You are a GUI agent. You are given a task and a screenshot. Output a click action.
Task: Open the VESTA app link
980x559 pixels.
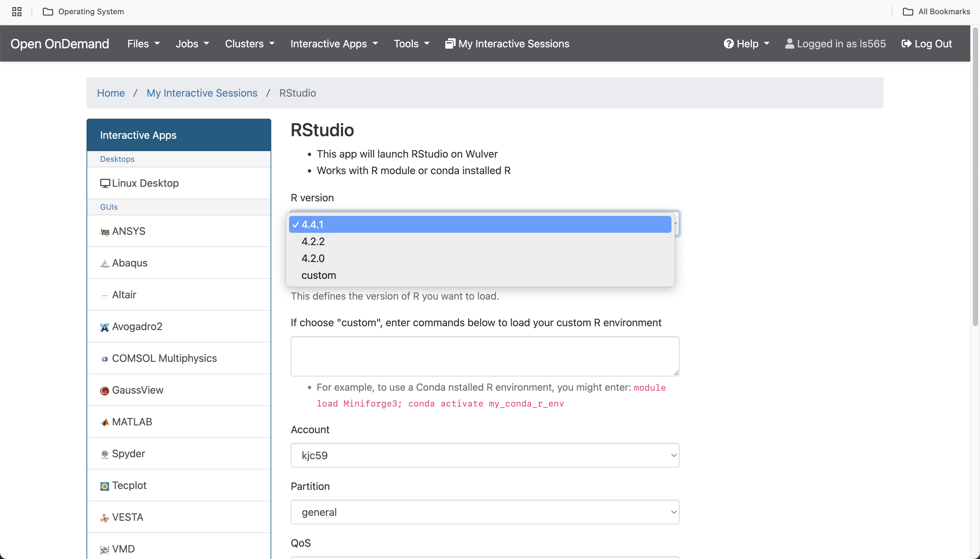(179, 517)
